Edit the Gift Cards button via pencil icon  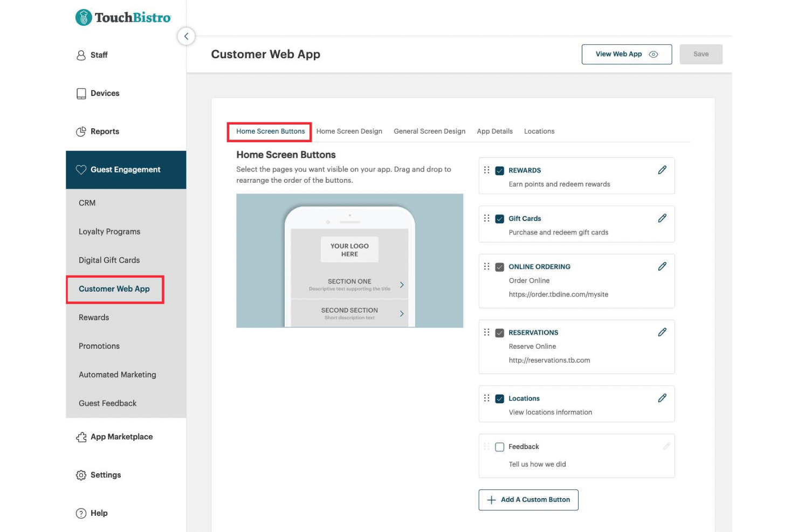click(x=662, y=218)
